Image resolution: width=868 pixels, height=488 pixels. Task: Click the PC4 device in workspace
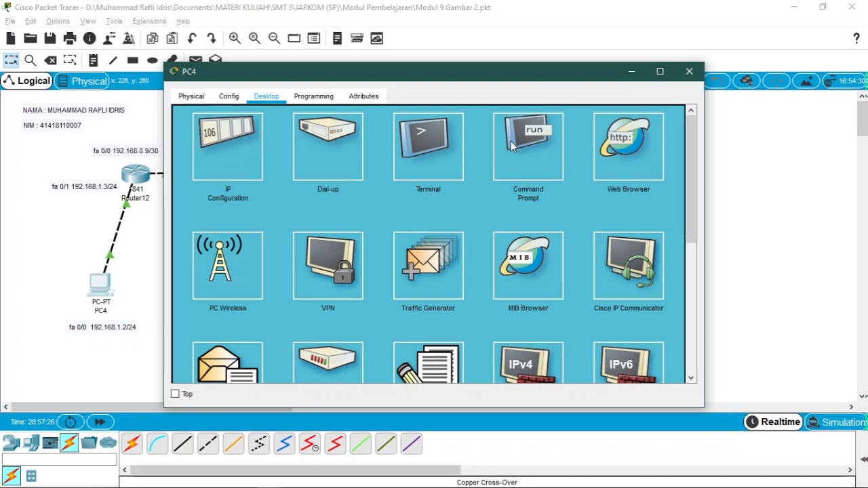click(100, 284)
